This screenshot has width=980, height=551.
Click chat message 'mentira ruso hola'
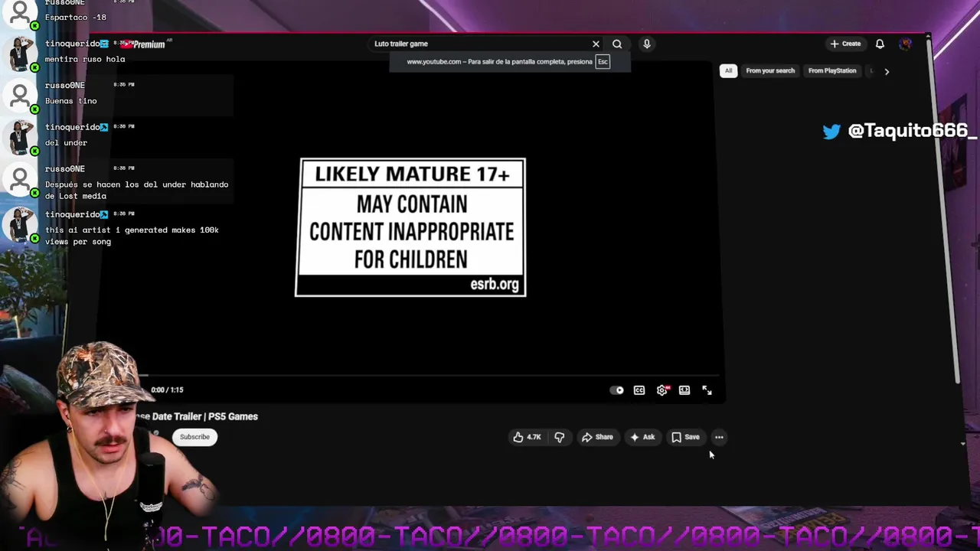point(85,59)
